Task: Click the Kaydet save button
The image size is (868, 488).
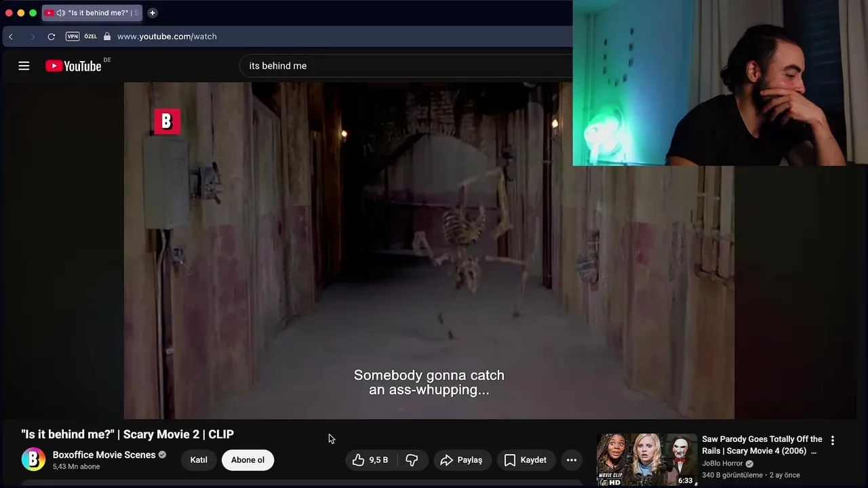Action: pos(526,460)
